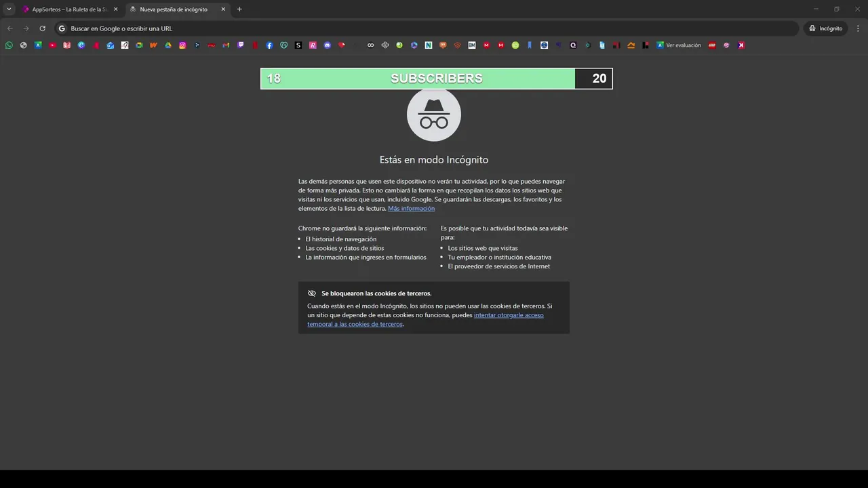Click intentar otorgarle acceso temporal link
The height and width of the screenshot is (488, 868).
coord(425,320)
